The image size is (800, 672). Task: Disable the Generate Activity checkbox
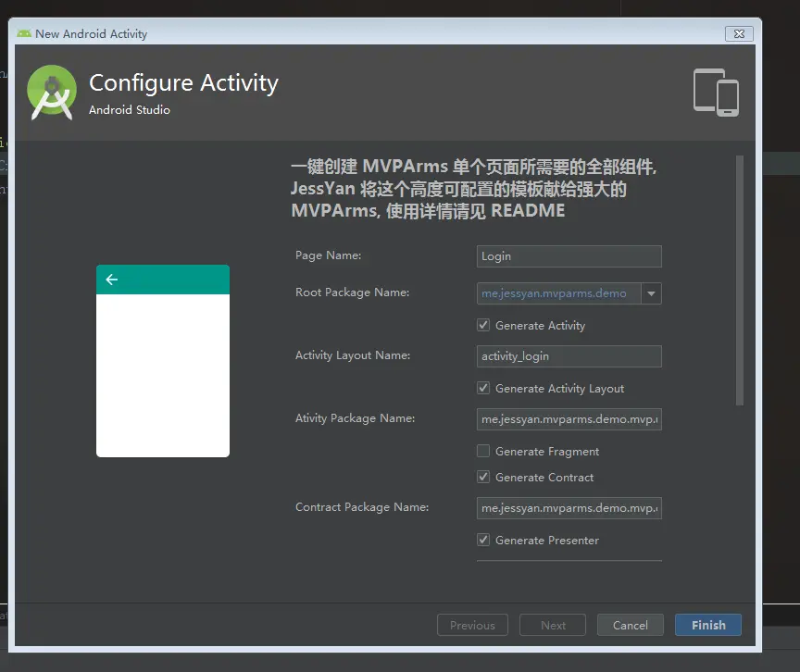tap(482, 325)
